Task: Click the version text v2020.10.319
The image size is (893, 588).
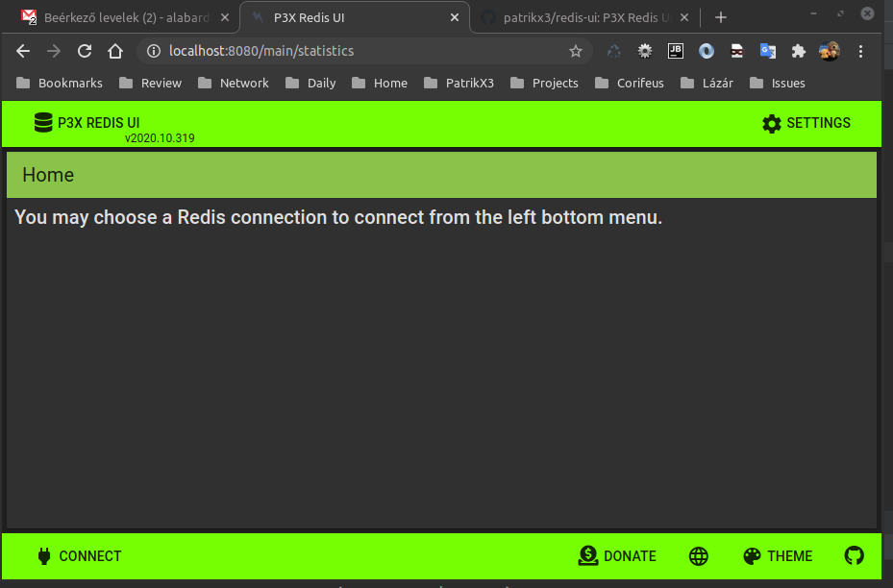Action: click(160, 138)
